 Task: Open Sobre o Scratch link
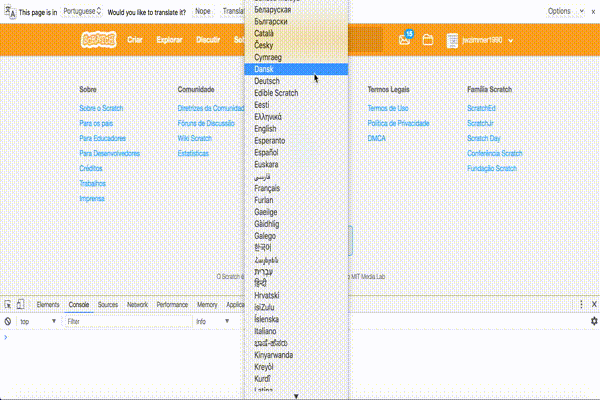[101, 108]
